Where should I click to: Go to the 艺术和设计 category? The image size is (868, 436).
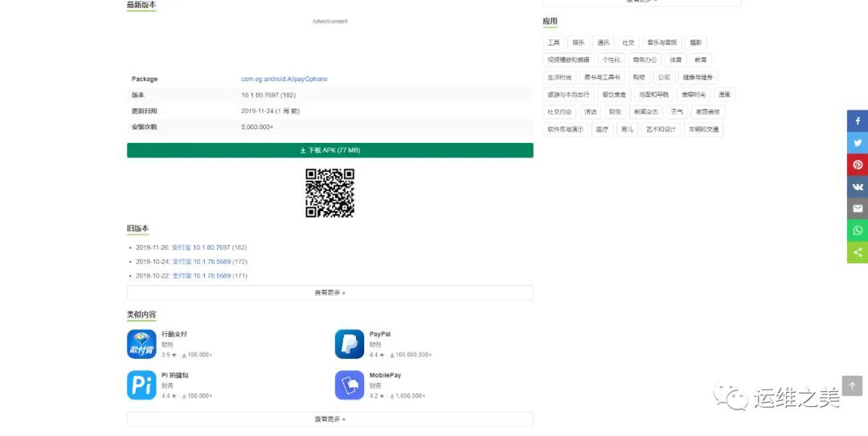coord(661,129)
